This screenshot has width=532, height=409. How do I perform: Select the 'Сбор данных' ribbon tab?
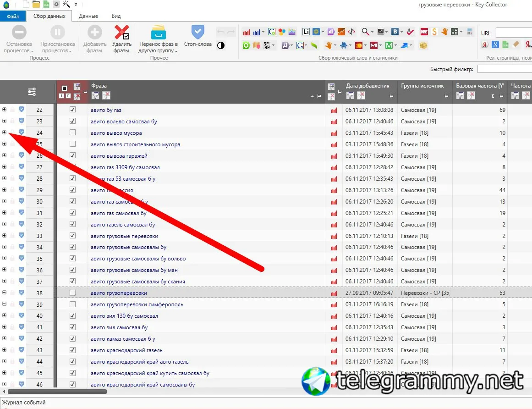click(x=49, y=16)
